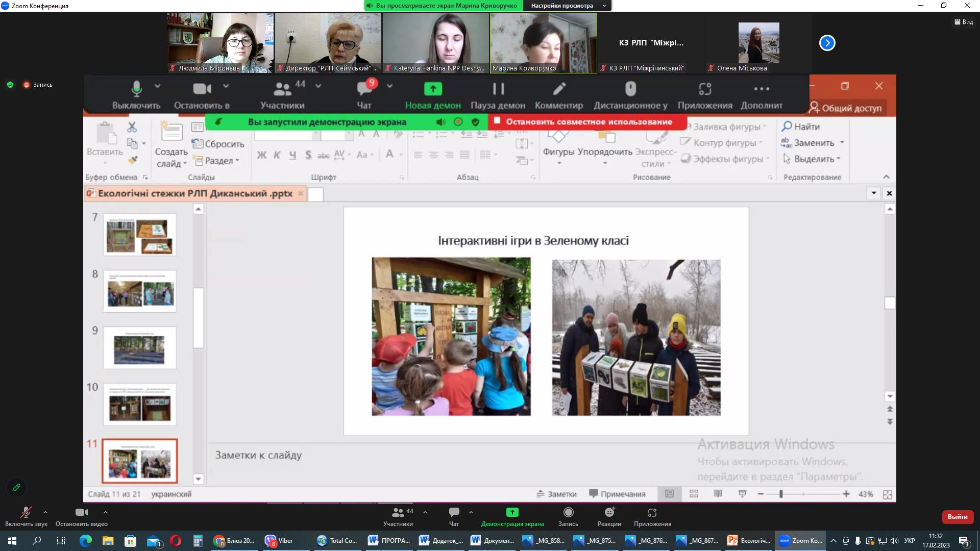Toggle the Заметки notes pane button

(556, 494)
